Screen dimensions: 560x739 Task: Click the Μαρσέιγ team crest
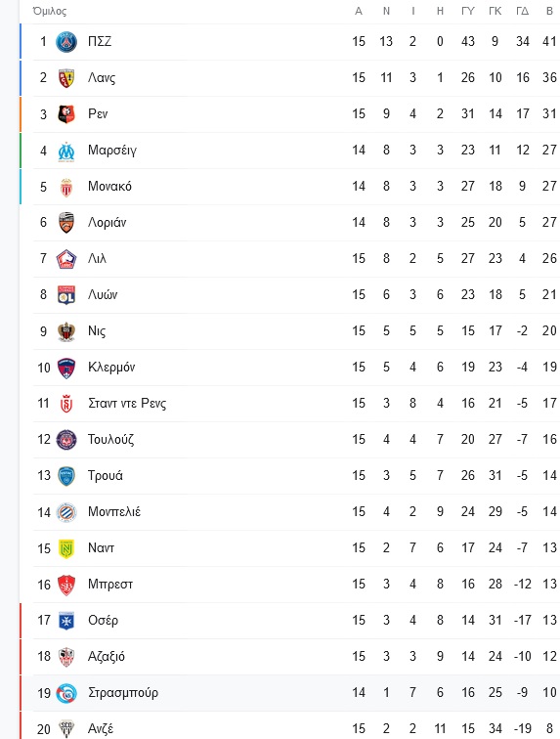(x=66, y=151)
